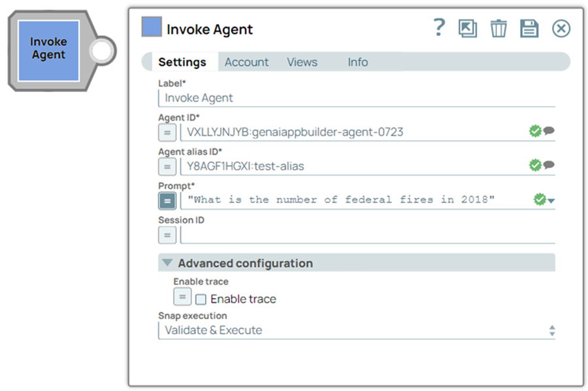Screen dimensions: 588x391
Task: Delete the snap with the trash icon
Action: (x=498, y=28)
